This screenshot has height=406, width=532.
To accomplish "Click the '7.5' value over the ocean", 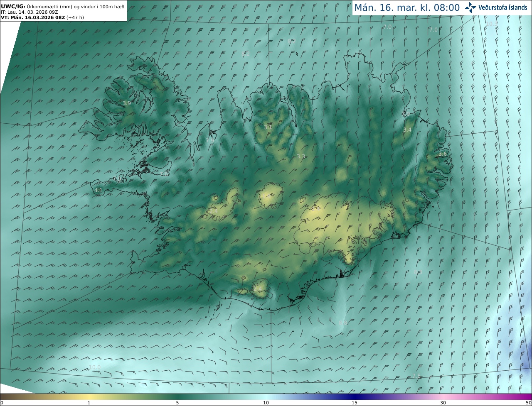I will point(417,376).
